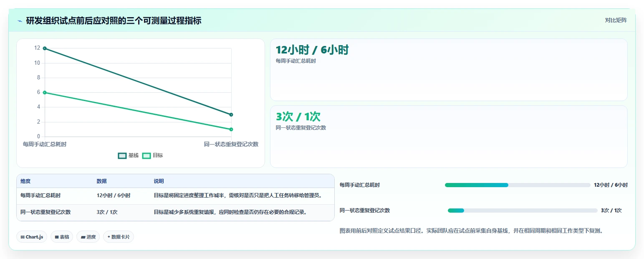Click the chart x-axis label 每周手动汇总耗时
Screen dimensions: 644x259
[x=45, y=144]
